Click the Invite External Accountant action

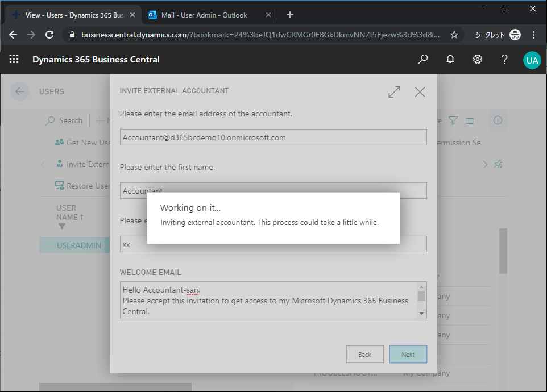click(x=83, y=164)
